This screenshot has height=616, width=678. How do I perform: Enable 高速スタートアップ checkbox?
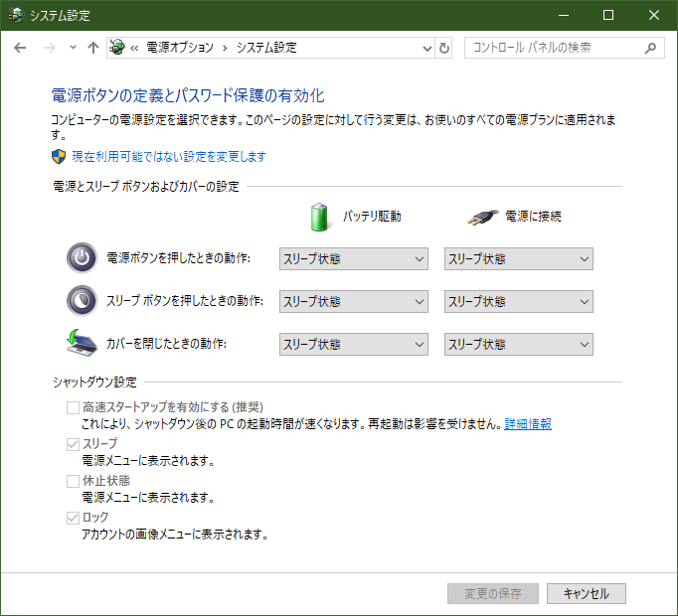pyautogui.click(x=73, y=407)
